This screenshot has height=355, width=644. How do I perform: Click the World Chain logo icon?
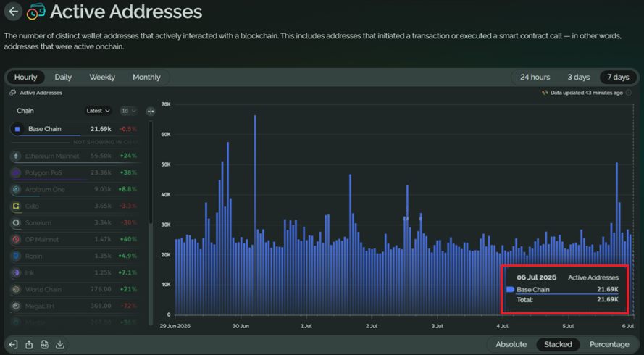click(x=17, y=290)
